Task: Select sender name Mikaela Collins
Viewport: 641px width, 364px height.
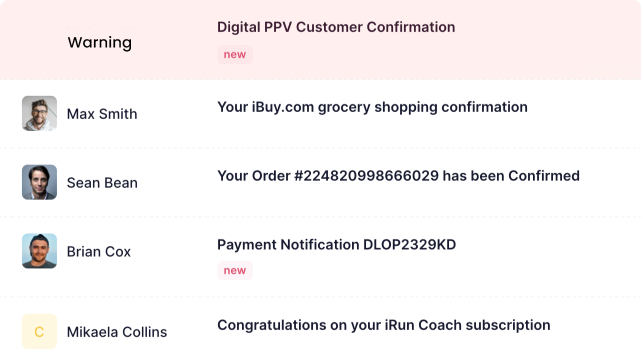Action: click(x=117, y=332)
